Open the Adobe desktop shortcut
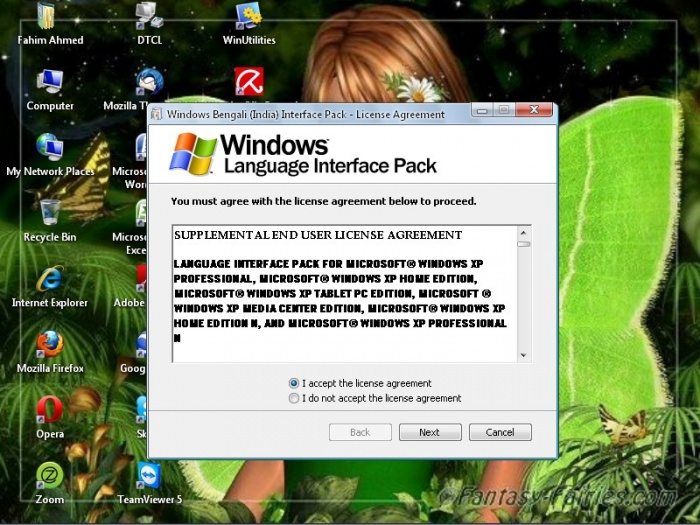 click(x=141, y=279)
